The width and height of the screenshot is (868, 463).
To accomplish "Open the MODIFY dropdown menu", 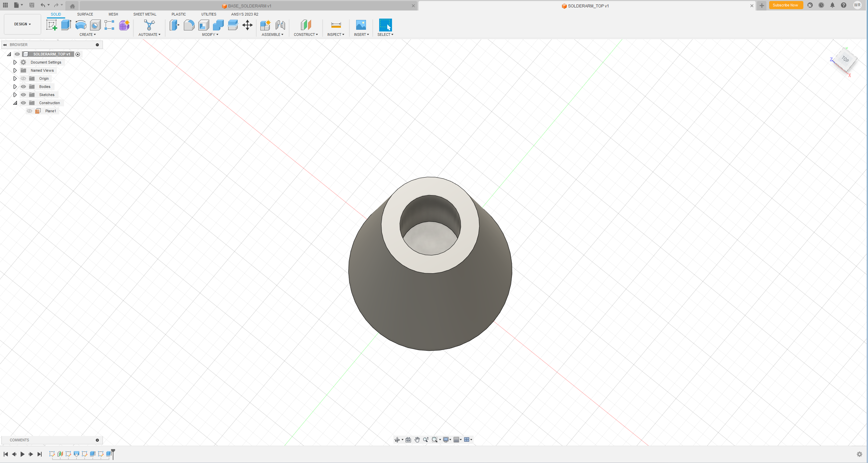I will [210, 34].
